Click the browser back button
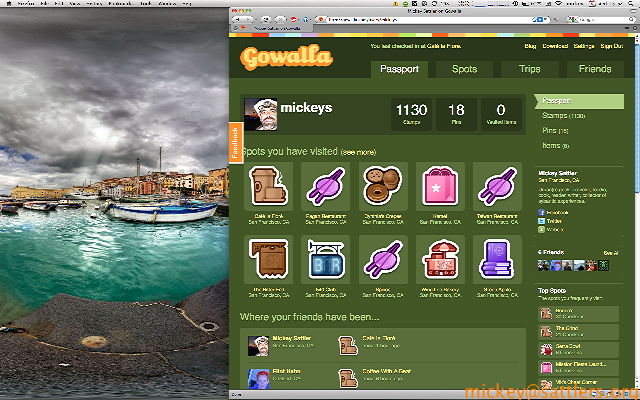 pos(238,19)
